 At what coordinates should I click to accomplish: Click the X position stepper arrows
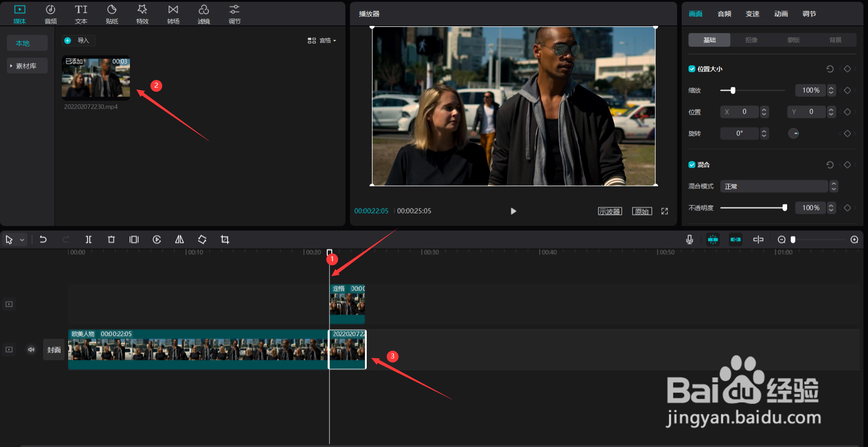point(764,112)
